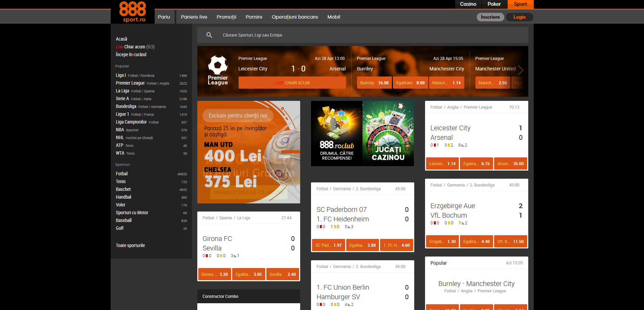The height and width of the screenshot is (310, 644).
Task: Select Ligue 1 in sidebar
Action: pos(151,114)
